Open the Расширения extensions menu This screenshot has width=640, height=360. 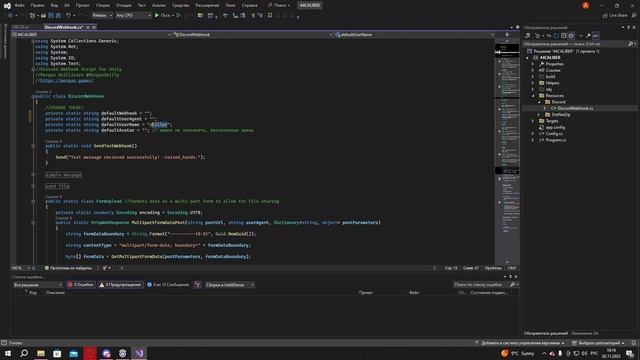pos(207,5)
